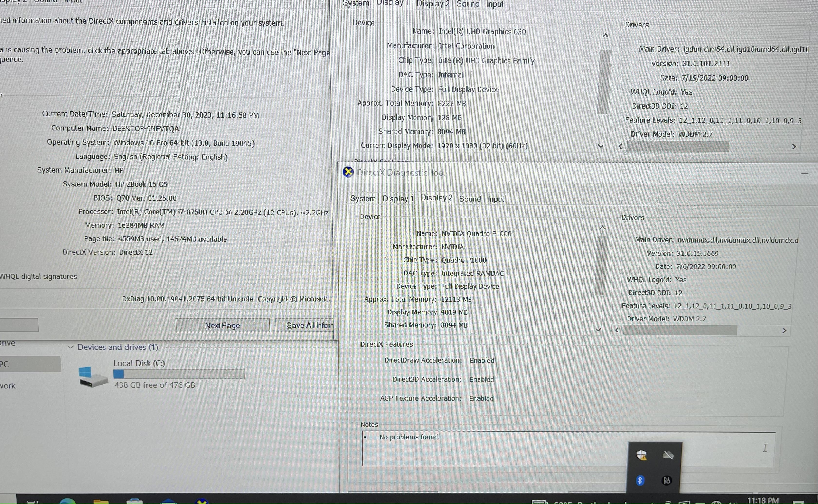818x504 pixels.
Task: Click the Bang & Olufsen audio tray icon
Action: point(667,480)
